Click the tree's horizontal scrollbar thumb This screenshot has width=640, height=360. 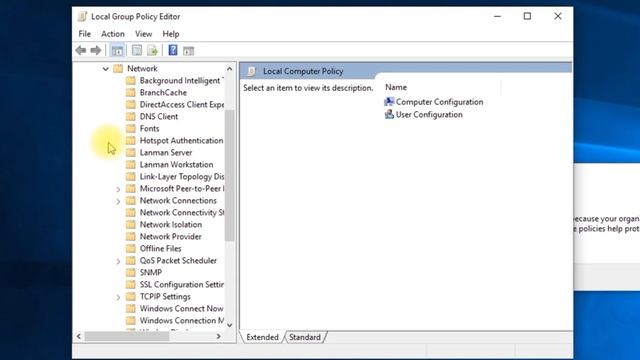tap(127, 336)
